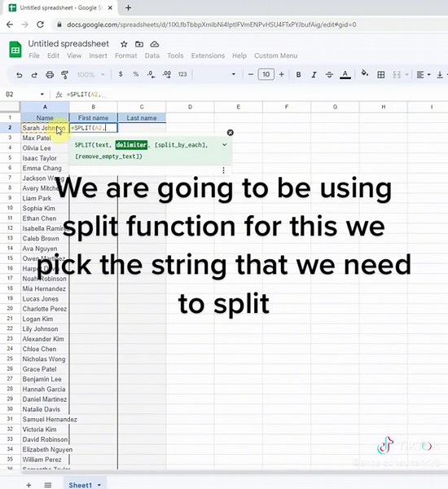Toggle italic formatting
Image resolution: width=448 pixels, height=489 pixels.
(314, 74)
